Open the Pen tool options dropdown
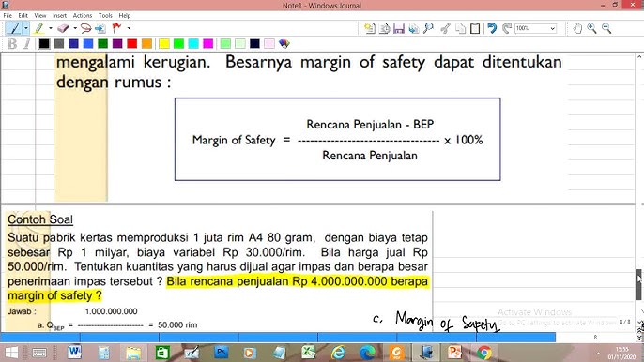Image resolution: width=644 pixels, height=362 pixels. coord(26,28)
